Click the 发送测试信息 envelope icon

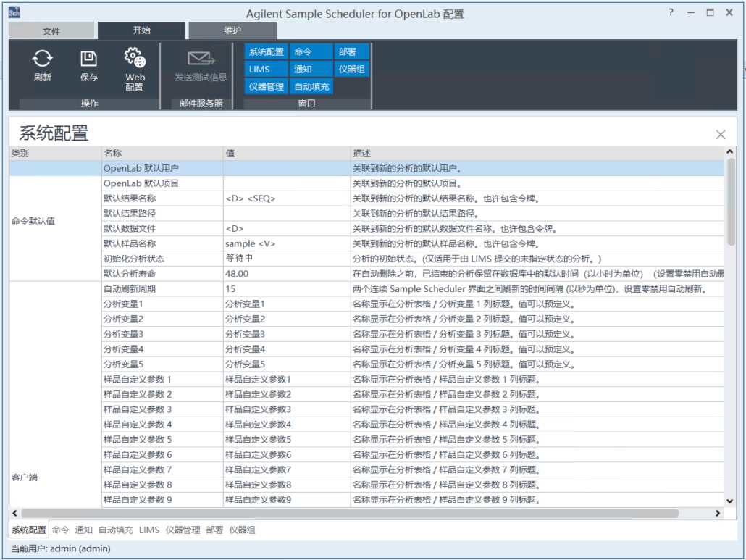pyautogui.click(x=201, y=59)
